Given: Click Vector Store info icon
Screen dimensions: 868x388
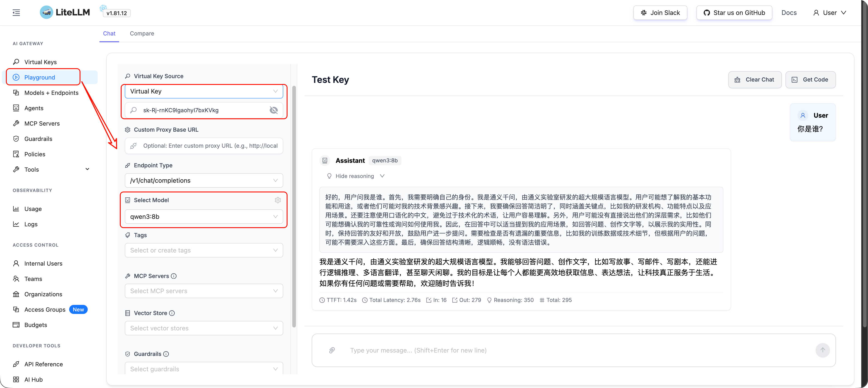Looking at the screenshot, I should tap(172, 313).
